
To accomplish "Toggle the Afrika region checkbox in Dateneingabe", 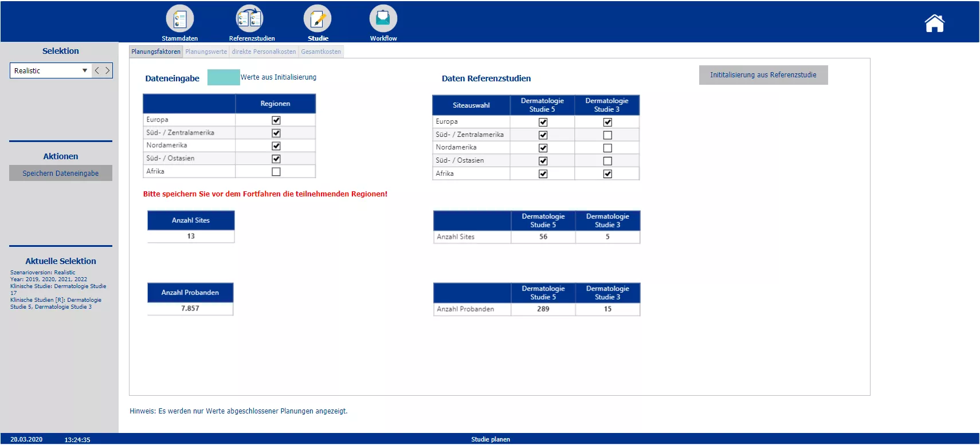I will [276, 172].
